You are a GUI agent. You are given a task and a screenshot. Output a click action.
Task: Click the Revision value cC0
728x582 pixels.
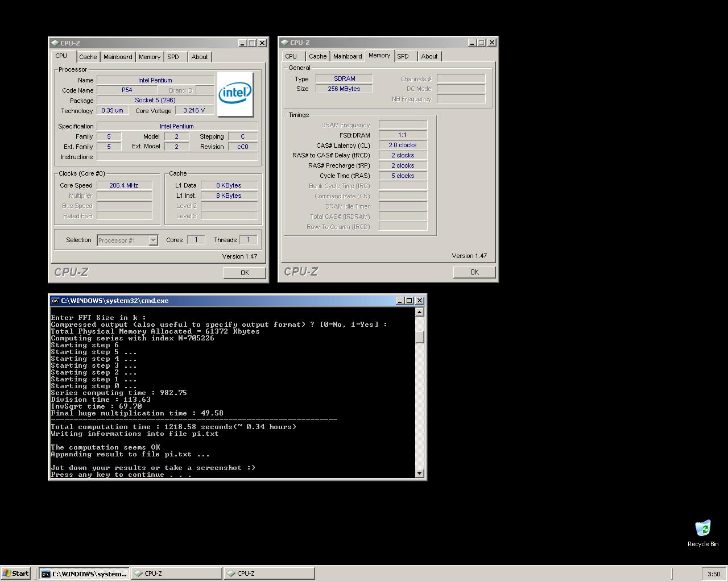click(x=243, y=147)
